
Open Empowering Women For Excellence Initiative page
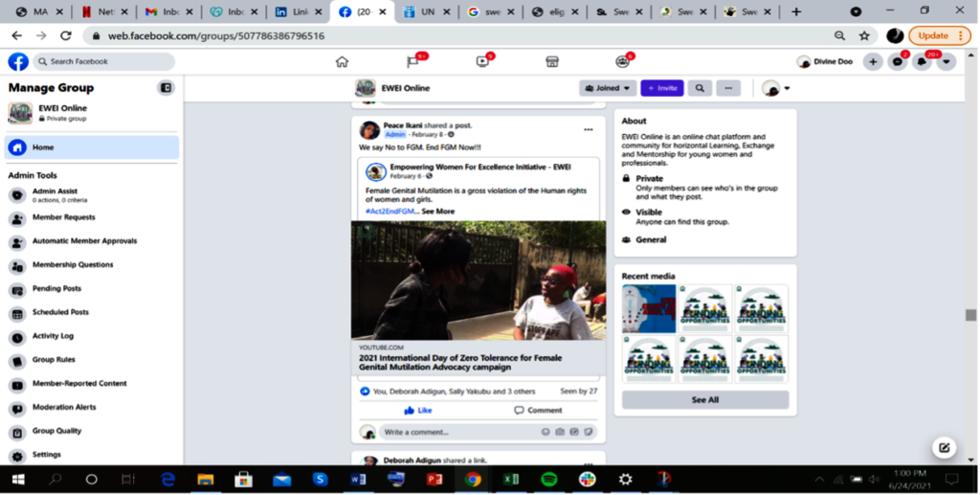click(x=480, y=167)
